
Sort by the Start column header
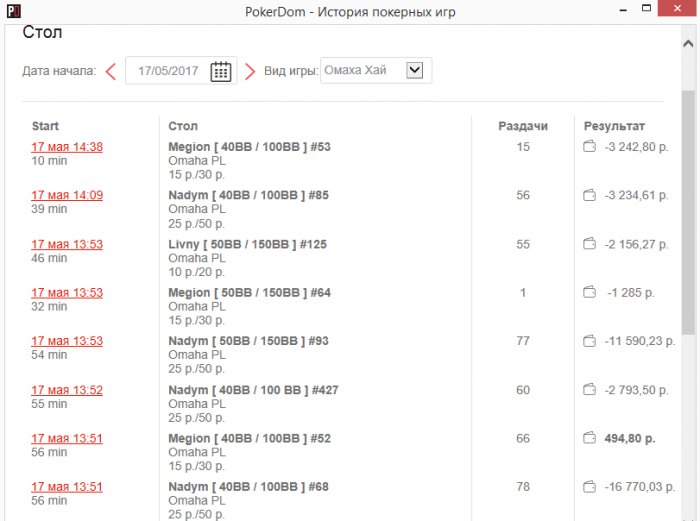pos(45,126)
